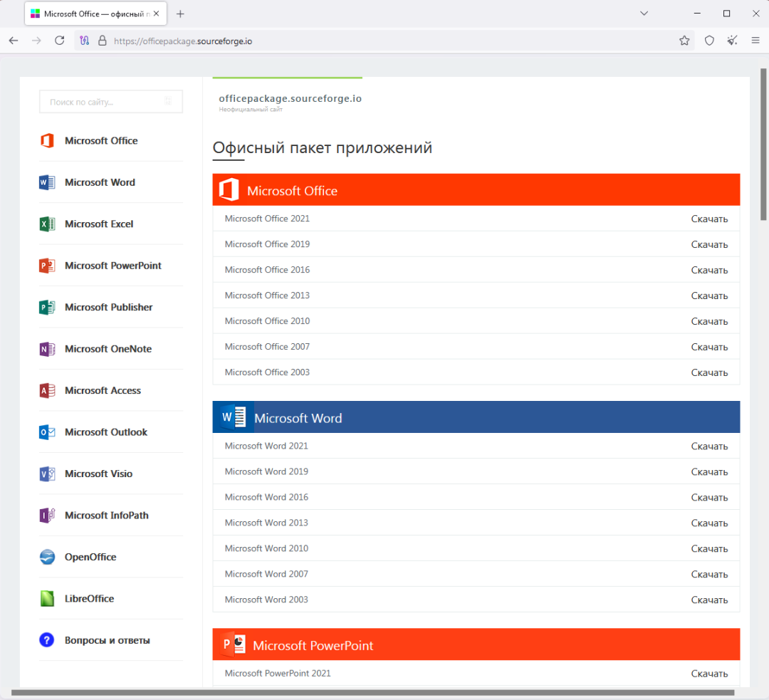Click the Microsoft Office 2013 row text
769x700 pixels.
[x=267, y=296]
